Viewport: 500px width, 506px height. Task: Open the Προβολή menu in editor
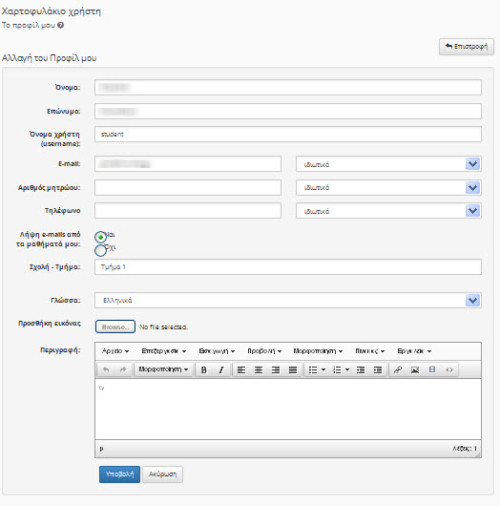tap(264, 351)
